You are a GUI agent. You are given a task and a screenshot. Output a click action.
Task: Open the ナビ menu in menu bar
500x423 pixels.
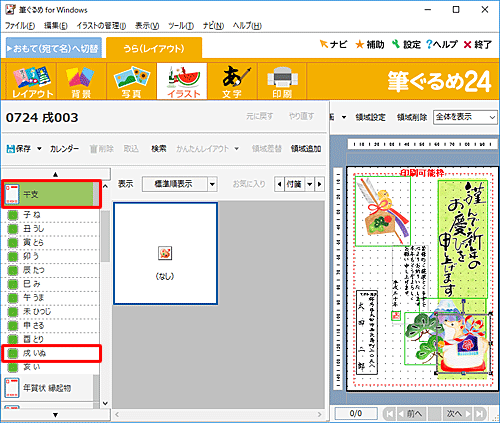213,26
